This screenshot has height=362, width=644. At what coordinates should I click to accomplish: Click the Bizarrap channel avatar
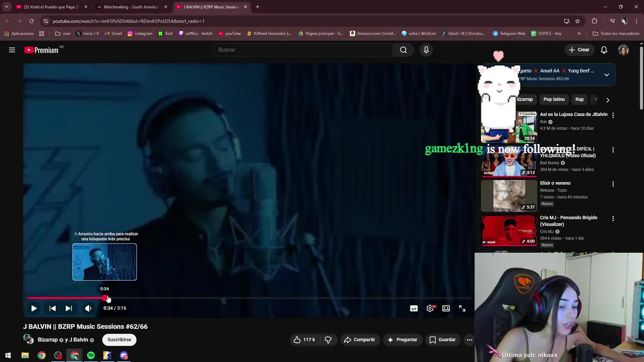(x=28, y=339)
